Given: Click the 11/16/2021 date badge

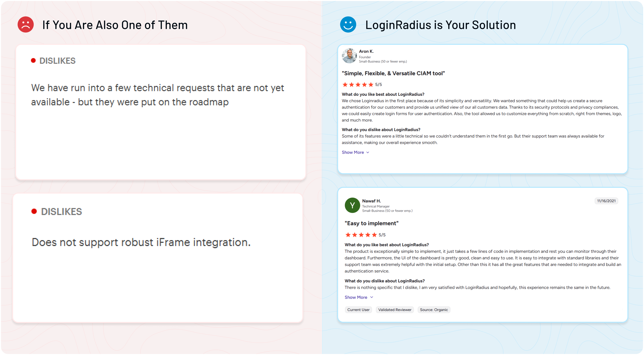Looking at the screenshot, I should tap(606, 201).
